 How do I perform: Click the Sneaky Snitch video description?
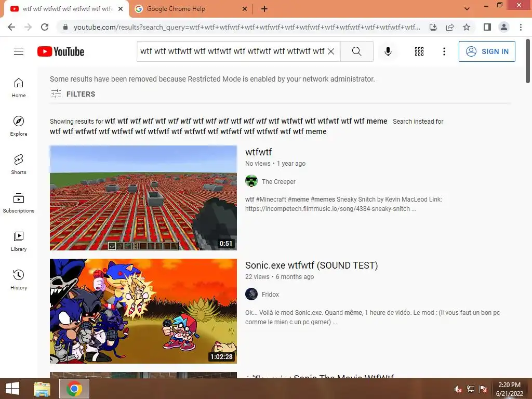coord(344,204)
